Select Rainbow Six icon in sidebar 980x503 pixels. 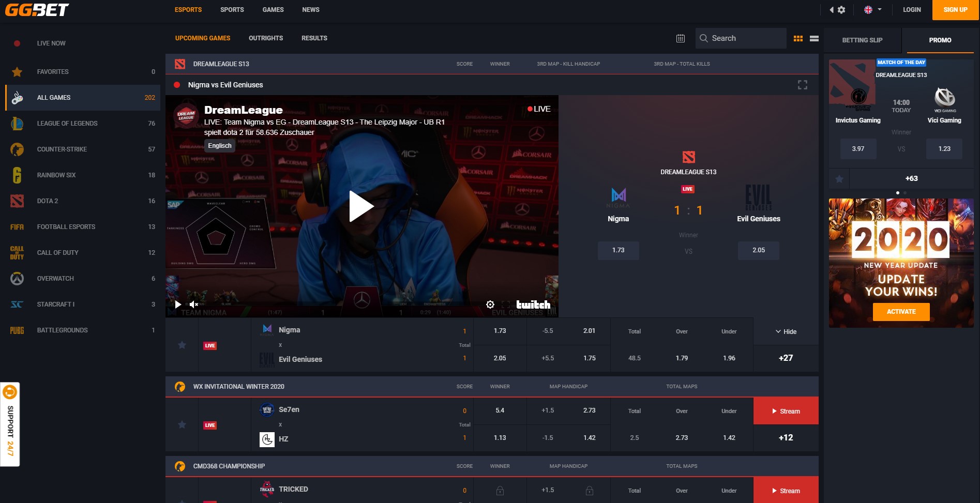[x=17, y=175]
